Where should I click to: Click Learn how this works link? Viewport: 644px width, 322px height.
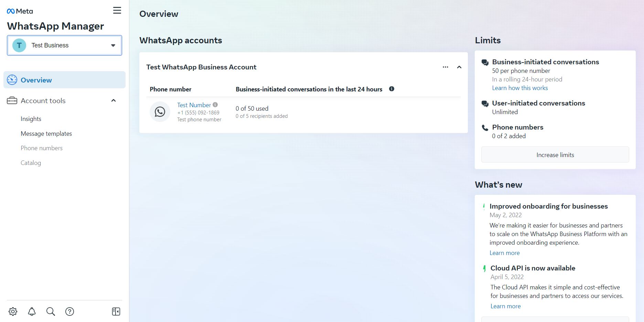pos(520,88)
